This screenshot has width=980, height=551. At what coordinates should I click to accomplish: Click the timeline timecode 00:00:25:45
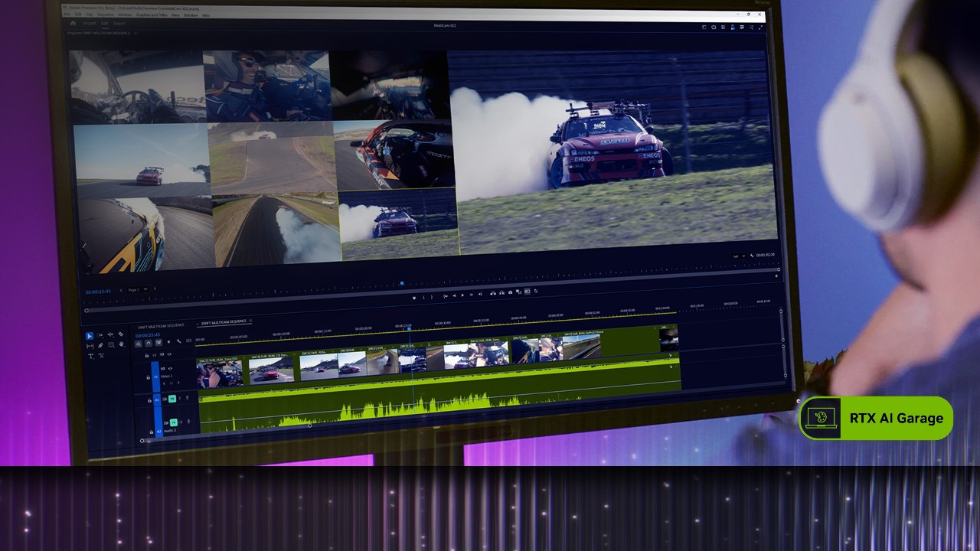pyautogui.click(x=148, y=335)
